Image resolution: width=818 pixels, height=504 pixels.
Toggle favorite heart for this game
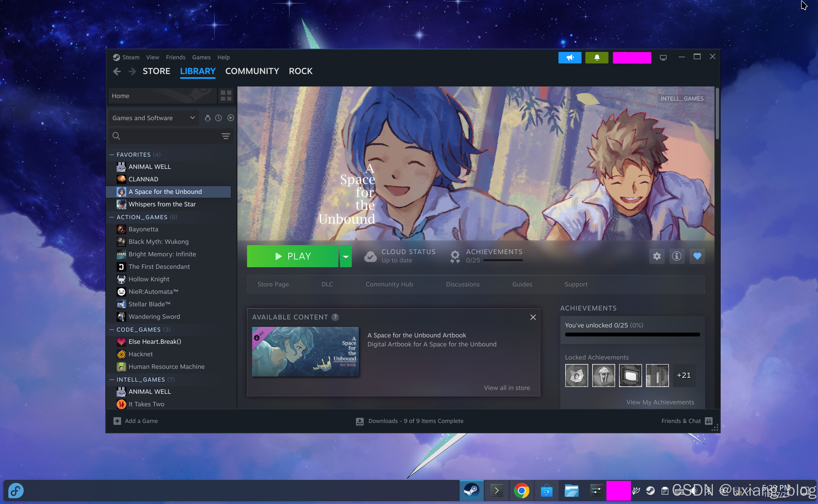[x=697, y=256]
